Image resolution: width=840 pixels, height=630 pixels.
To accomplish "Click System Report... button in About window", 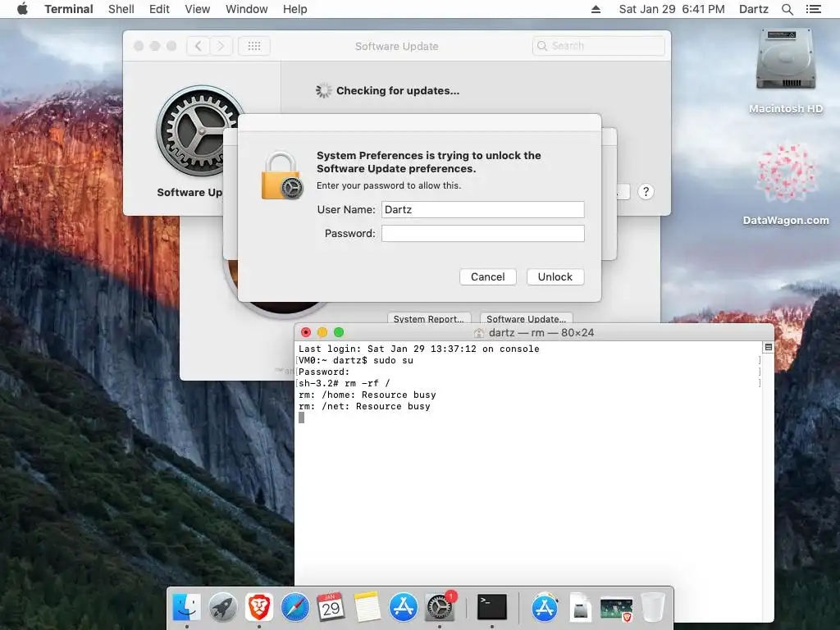I will pos(428,318).
